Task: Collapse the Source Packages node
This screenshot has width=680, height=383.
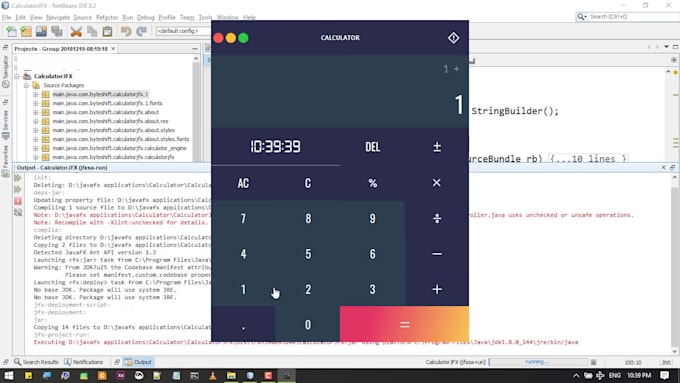Action: (x=26, y=85)
